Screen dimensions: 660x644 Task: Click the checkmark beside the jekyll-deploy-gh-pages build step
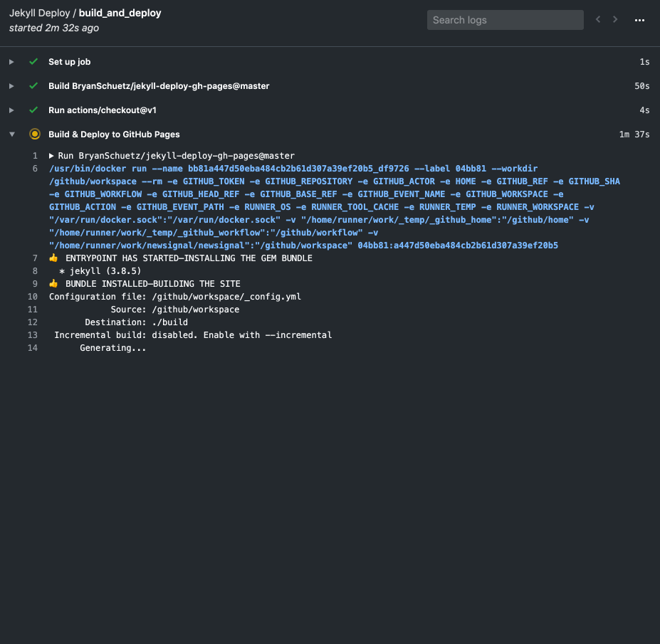coord(33,86)
